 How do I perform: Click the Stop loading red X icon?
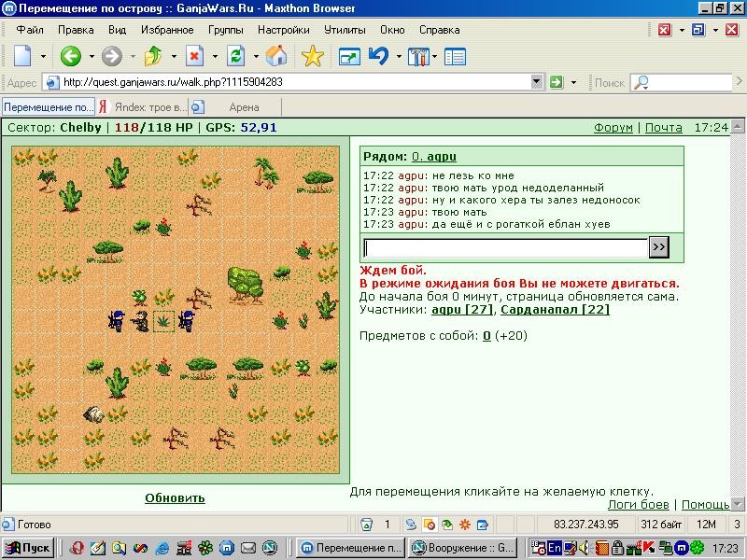click(x=194, y=57)
